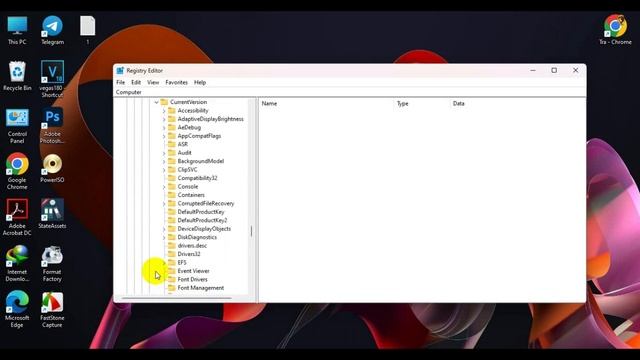The height and width of the screenshot is (360, 640).
Task: Select the StateAssets desktop icon
Action: coord(52,213)
